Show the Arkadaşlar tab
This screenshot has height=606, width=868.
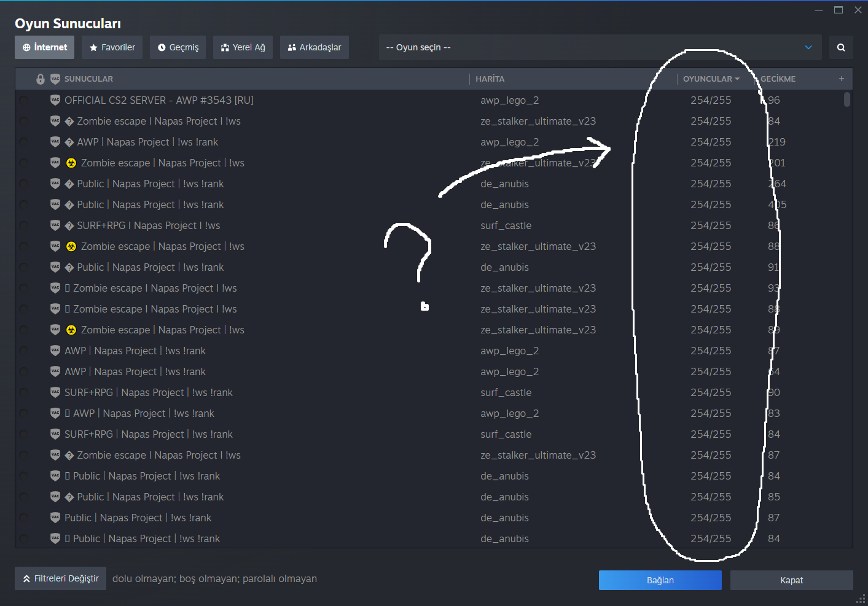coord(315,47)
